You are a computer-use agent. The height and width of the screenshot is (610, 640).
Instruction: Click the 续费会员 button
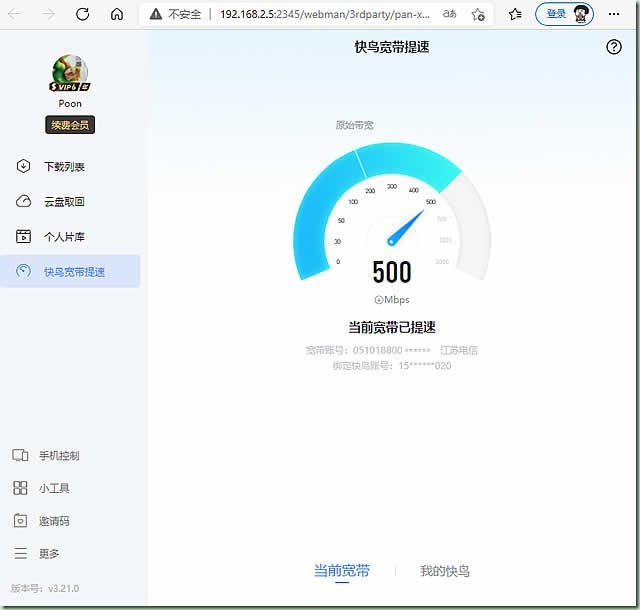[70, 125]
